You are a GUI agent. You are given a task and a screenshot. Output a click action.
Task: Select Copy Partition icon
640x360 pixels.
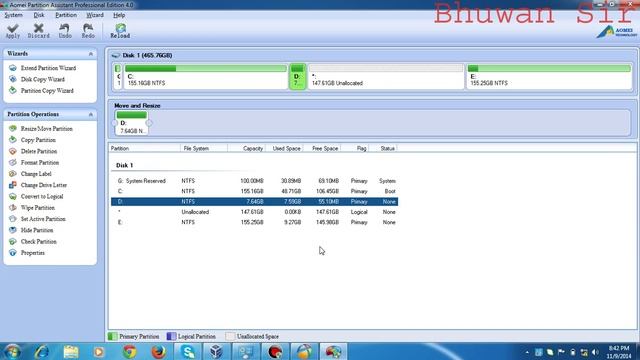(13, 140)
